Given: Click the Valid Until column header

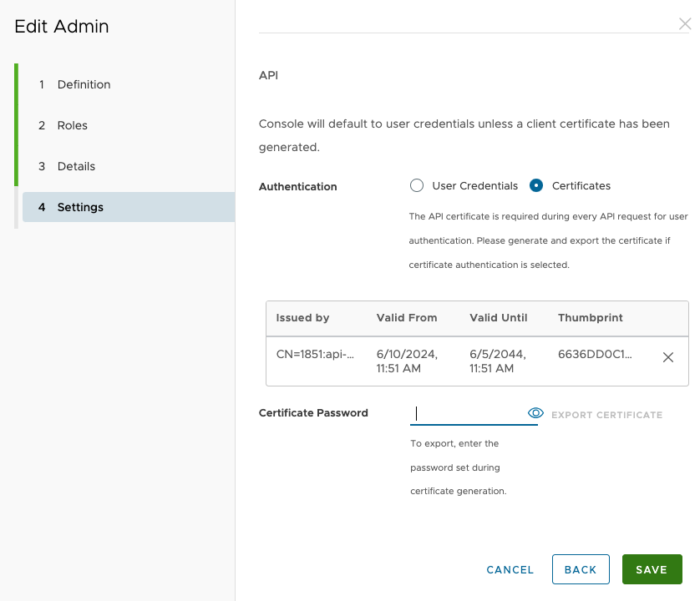Looking at the screenshot, I should click(x=498, y=318).
